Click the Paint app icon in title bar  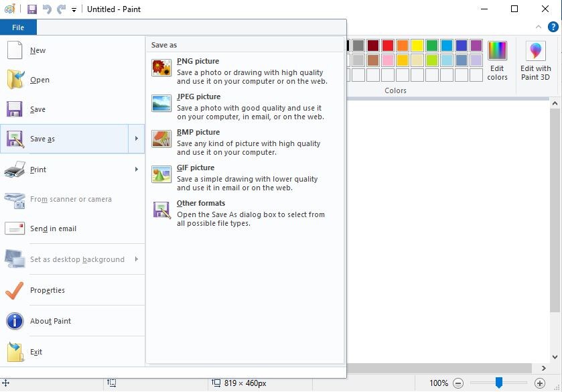pyautogui.click(x=9, y=9)
